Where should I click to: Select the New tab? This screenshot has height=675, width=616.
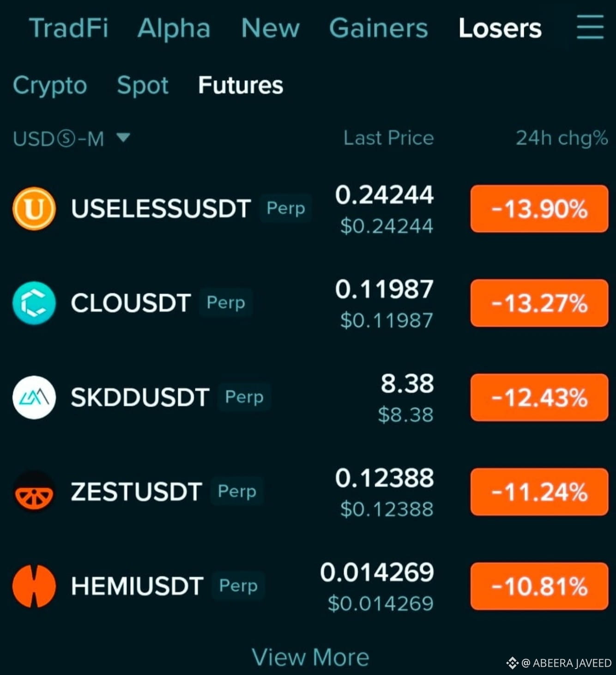(x=271, y=28)
